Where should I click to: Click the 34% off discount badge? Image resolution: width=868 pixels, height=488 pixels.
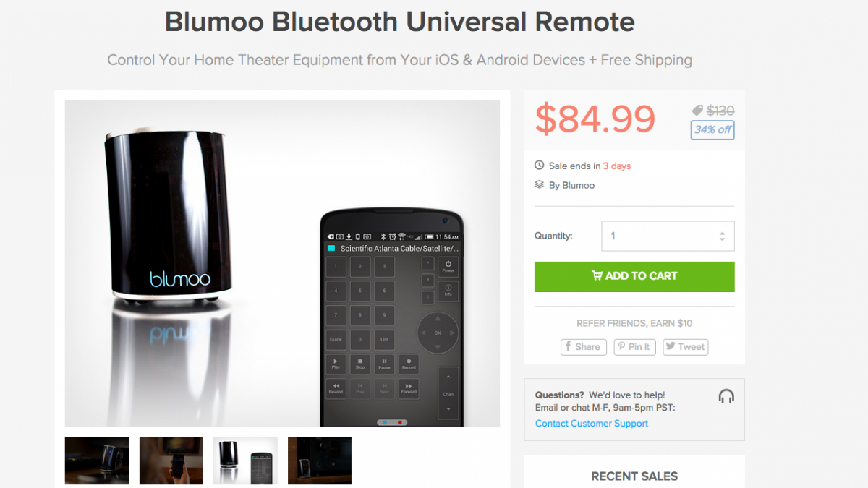(712, 129)
